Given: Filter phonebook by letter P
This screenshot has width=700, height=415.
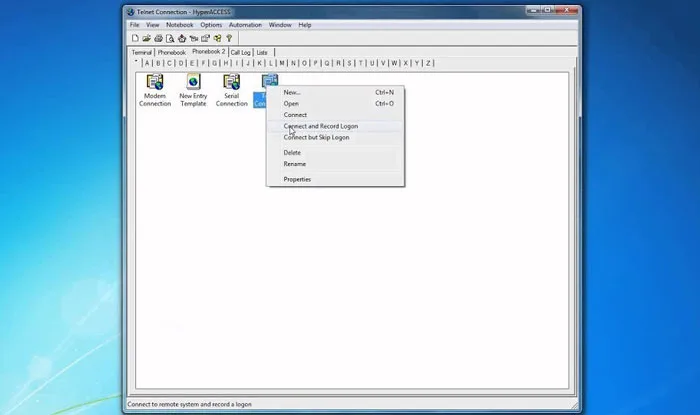Looking at the screenshot, I should click(316, 63).
